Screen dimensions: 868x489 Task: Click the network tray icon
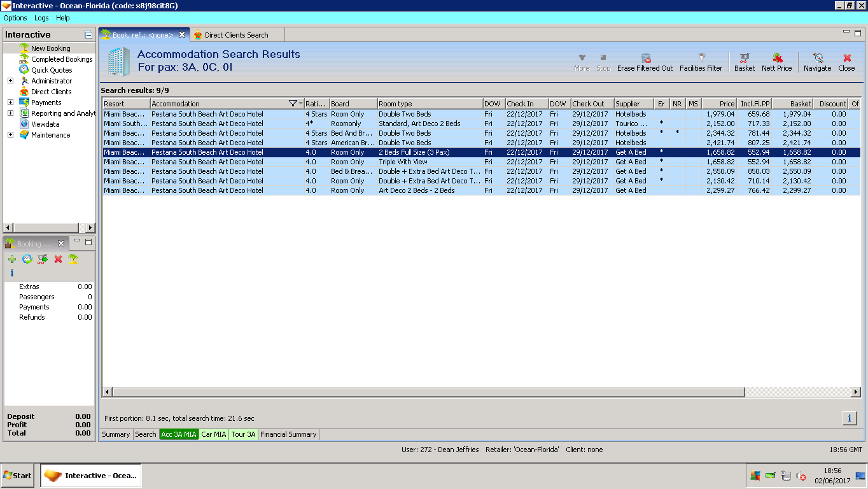coord(786,476)
